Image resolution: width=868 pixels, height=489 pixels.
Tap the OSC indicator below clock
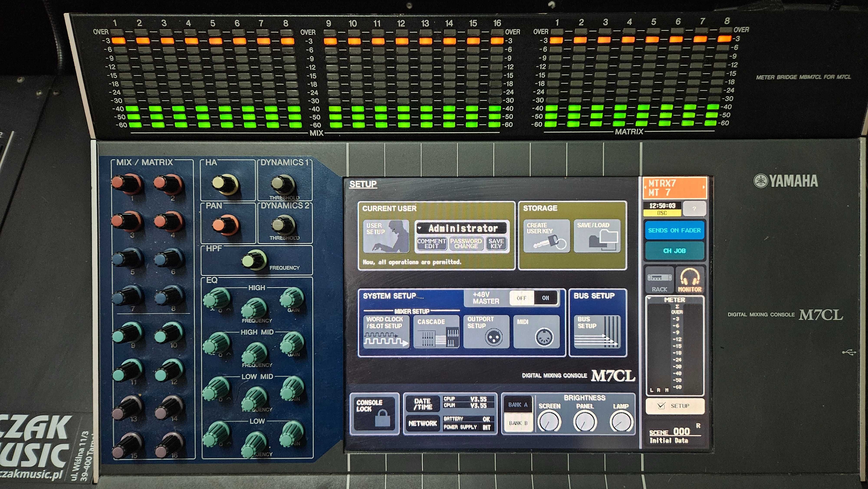tap(662, 213)
